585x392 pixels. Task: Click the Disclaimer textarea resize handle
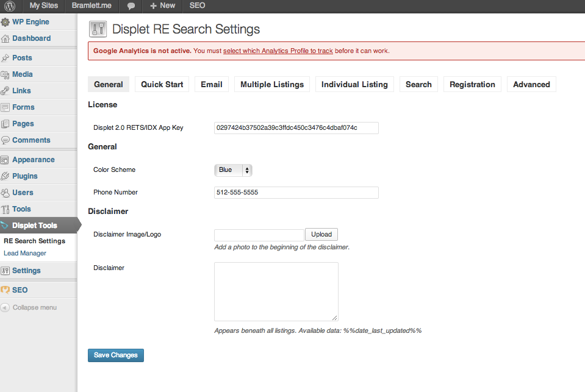(x=335, y=318)
